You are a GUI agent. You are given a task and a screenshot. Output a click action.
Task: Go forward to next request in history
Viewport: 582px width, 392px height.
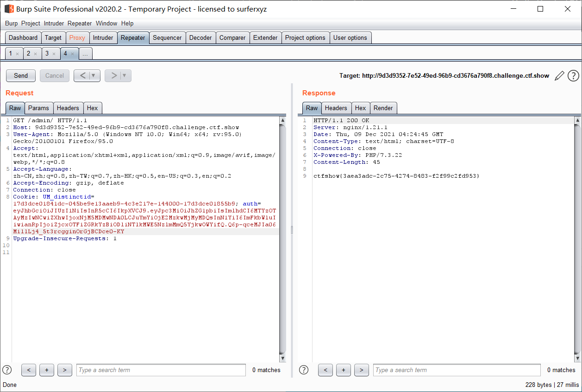(113, 75)
